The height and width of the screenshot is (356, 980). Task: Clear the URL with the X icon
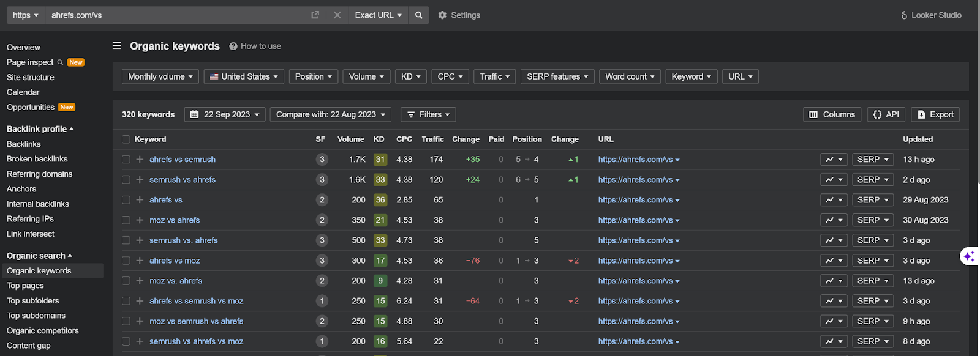(x=337, y=15)
